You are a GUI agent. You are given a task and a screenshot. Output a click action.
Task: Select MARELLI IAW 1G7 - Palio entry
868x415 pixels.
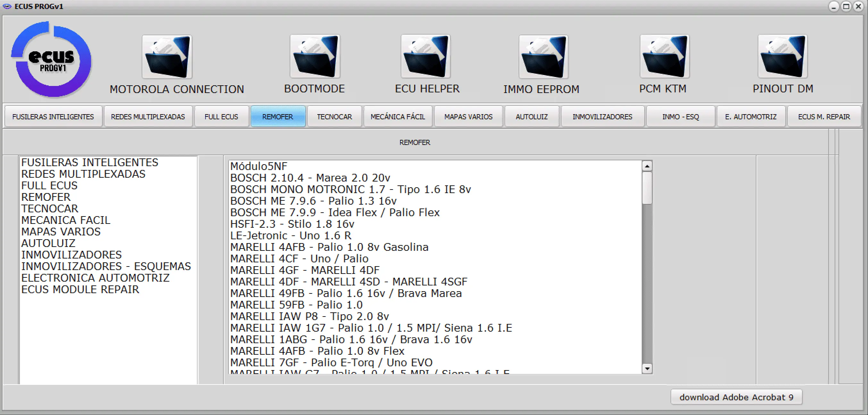[371, 328]
